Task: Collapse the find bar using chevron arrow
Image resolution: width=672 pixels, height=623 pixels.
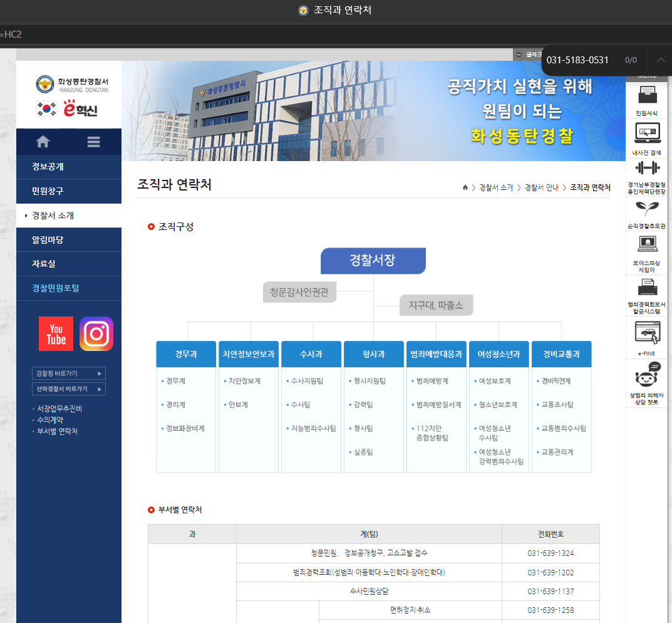Action: click(x=661, y=60)
